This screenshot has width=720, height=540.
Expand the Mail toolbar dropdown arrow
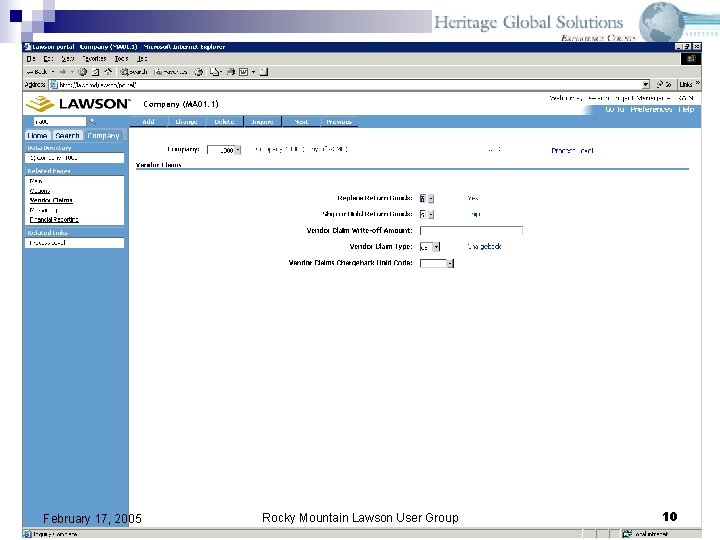click(x=220, y=72)
